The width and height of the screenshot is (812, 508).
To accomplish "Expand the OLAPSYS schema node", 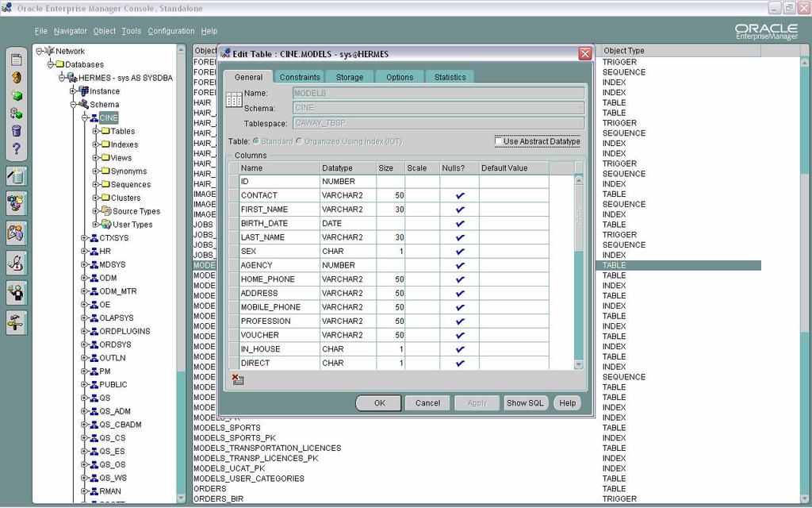I will [x=84, y=317].
